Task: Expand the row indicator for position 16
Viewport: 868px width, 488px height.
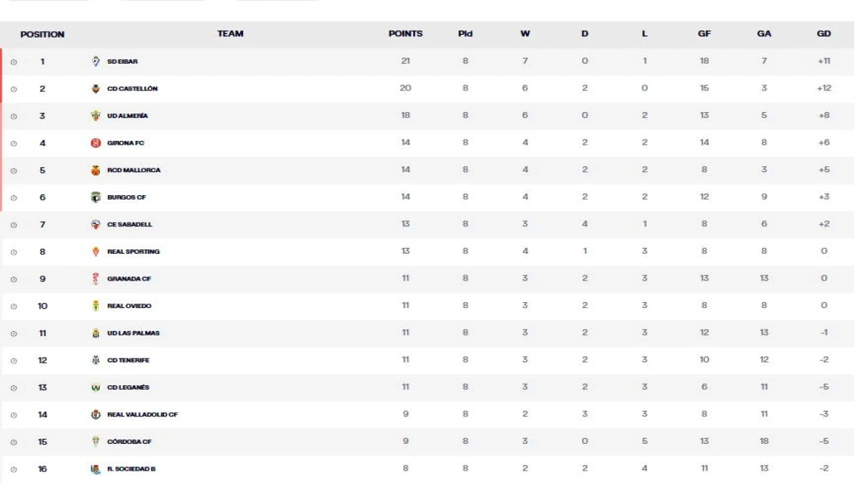Action: (x=14, y=468)
